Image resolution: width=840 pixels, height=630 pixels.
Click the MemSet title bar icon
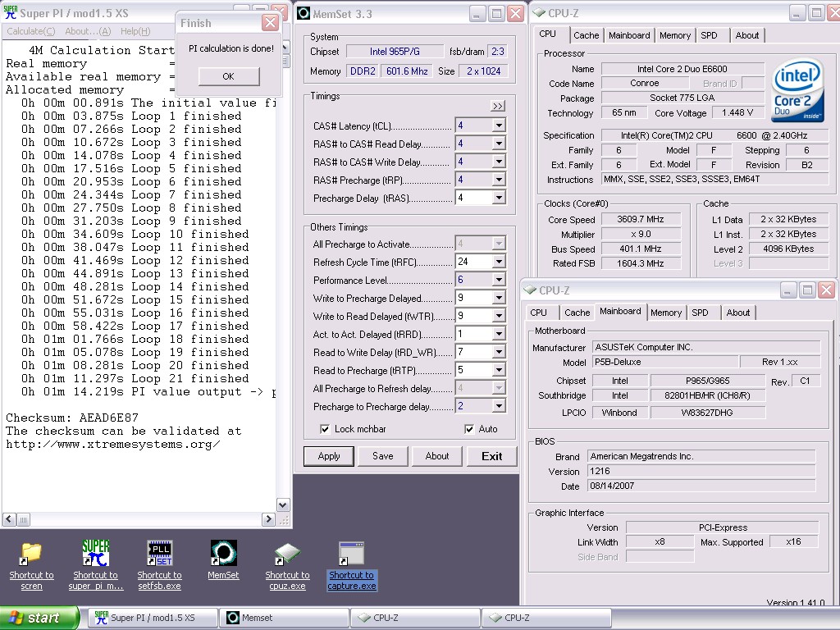304,13
